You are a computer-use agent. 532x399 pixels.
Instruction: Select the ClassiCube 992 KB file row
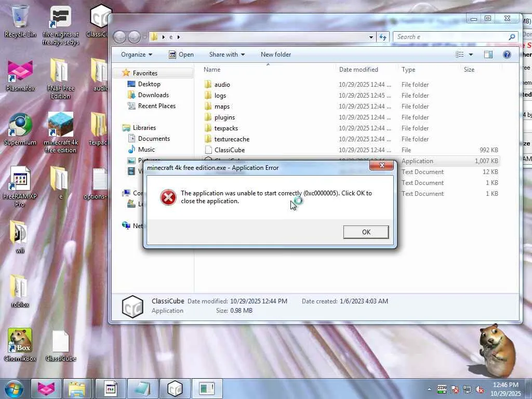pyautogui.click(x=351, y=150)
